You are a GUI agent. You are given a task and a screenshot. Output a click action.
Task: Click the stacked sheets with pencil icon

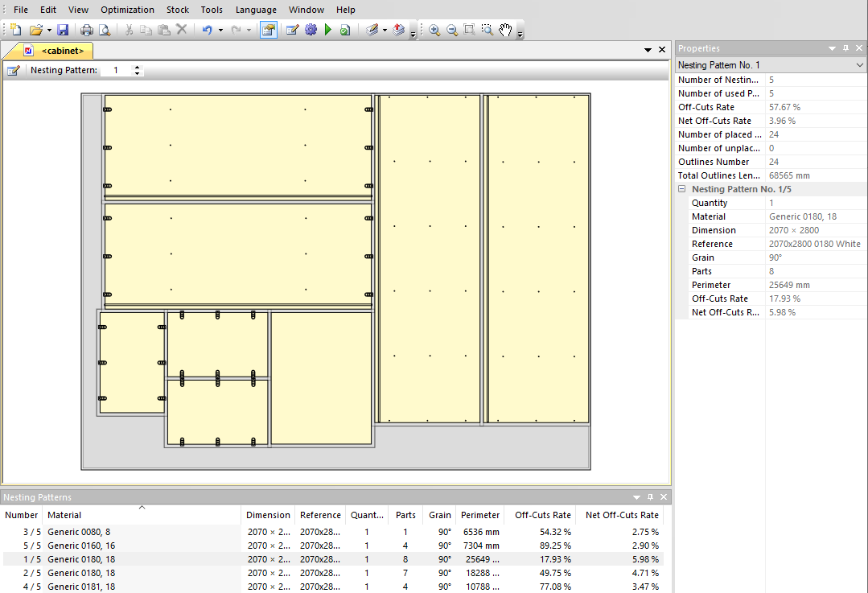click(372, 30)
